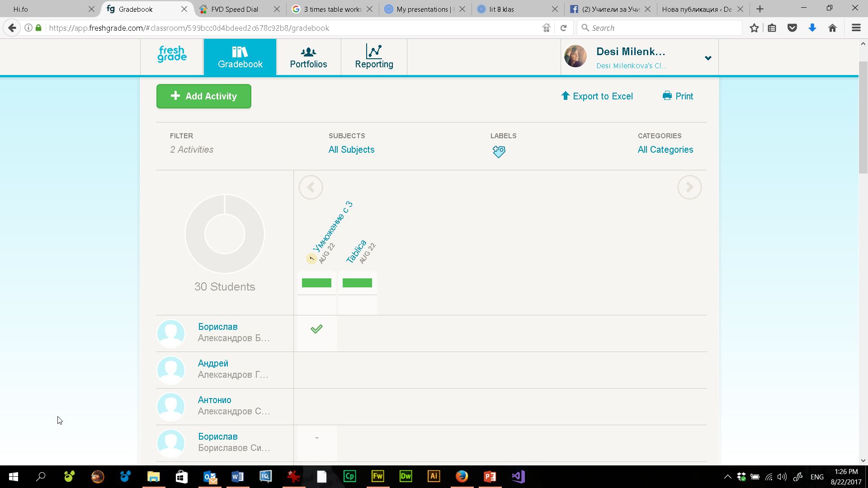Click the Firefox reload page icon
The width and height of the screenshot is (868, 488).
coord(563,28)
